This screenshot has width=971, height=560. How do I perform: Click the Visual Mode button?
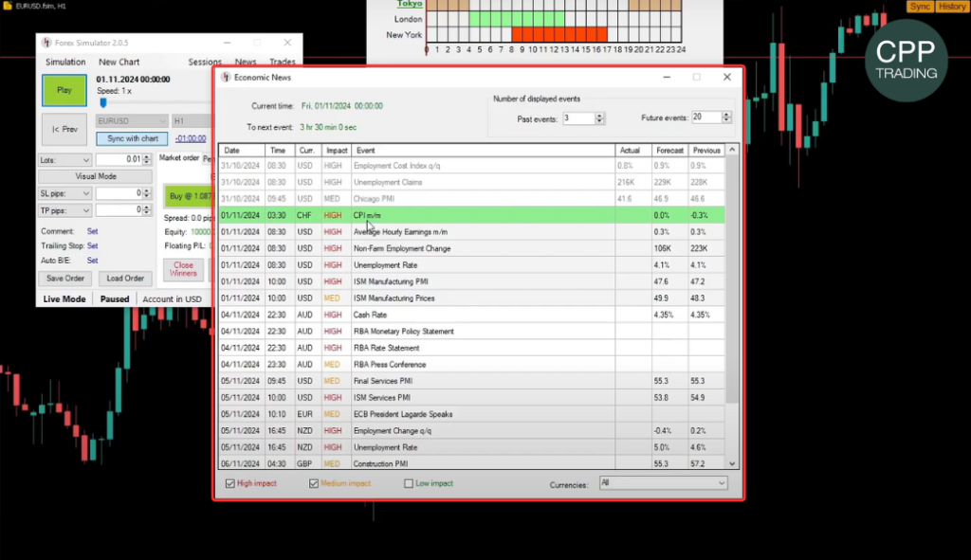96,176
